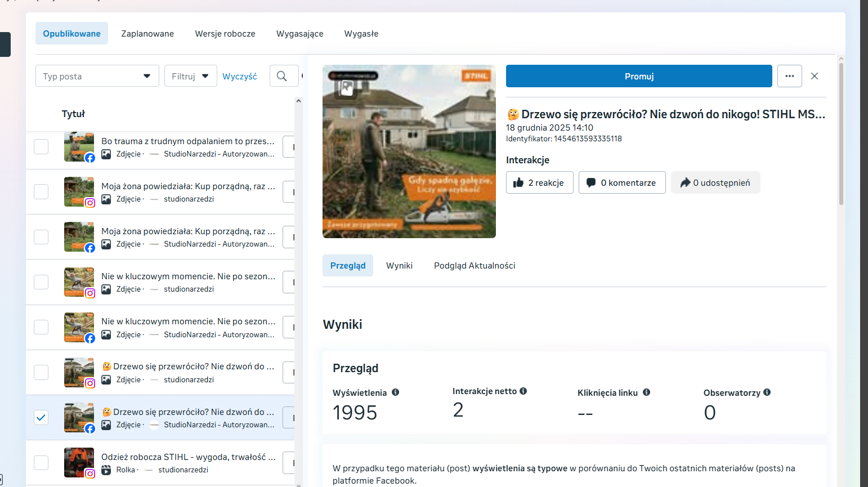Check the box for Bo trauma z trudnym post
The height and width of the screenshot is (487, 868).
(41, 146)
